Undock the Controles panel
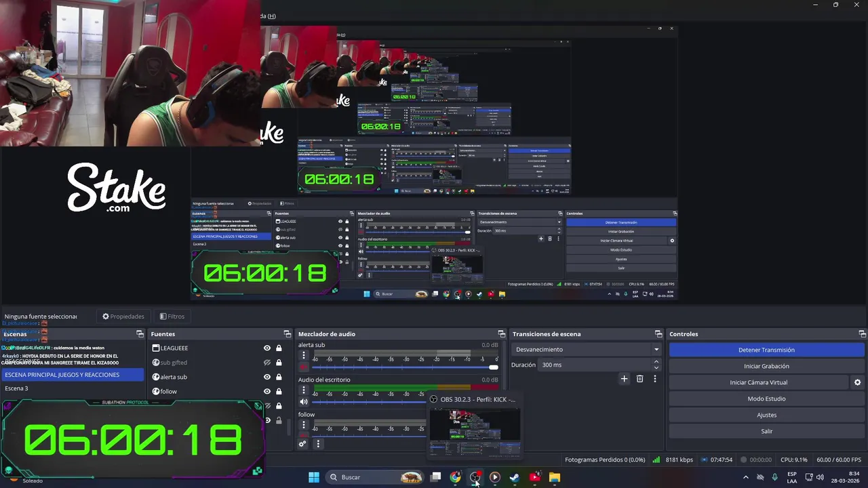Viewport: 868px width, 488px height. 863,334
